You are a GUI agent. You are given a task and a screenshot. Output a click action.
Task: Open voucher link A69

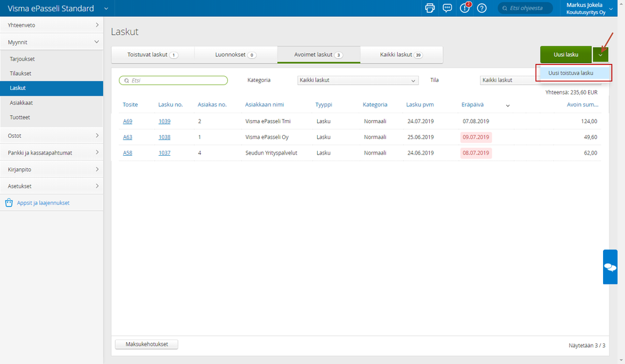(x=128, y=121)
